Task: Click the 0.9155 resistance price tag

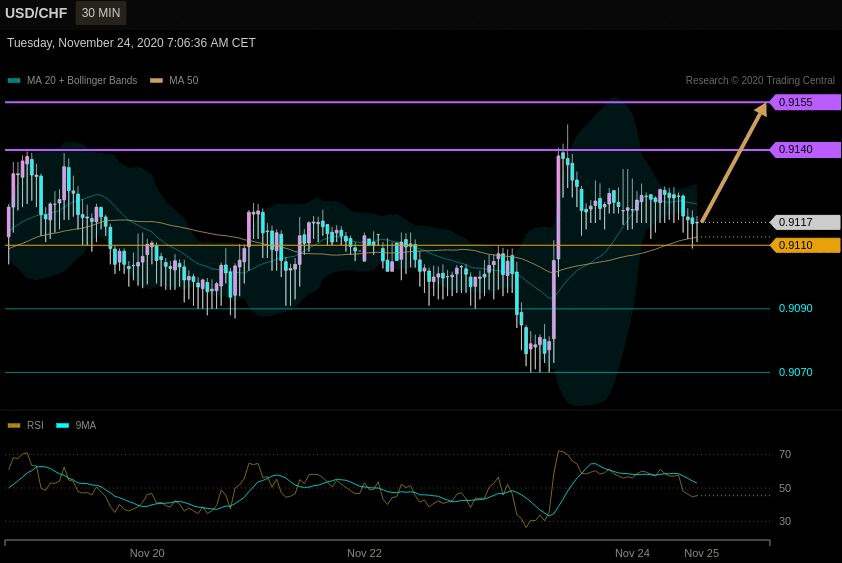Action: click(805, 102)
